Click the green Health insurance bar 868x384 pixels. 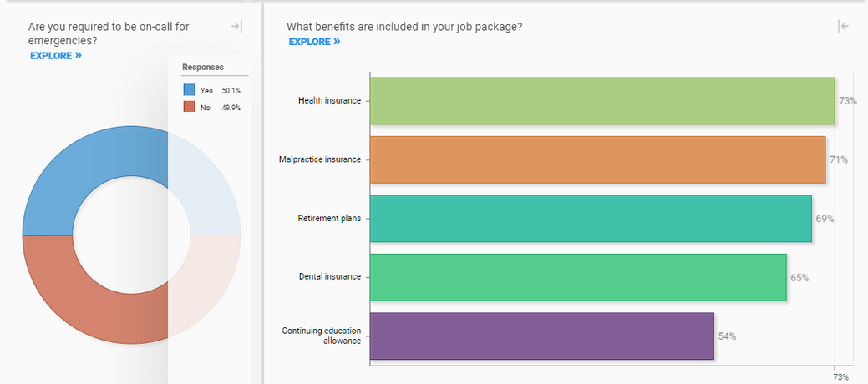602,101
